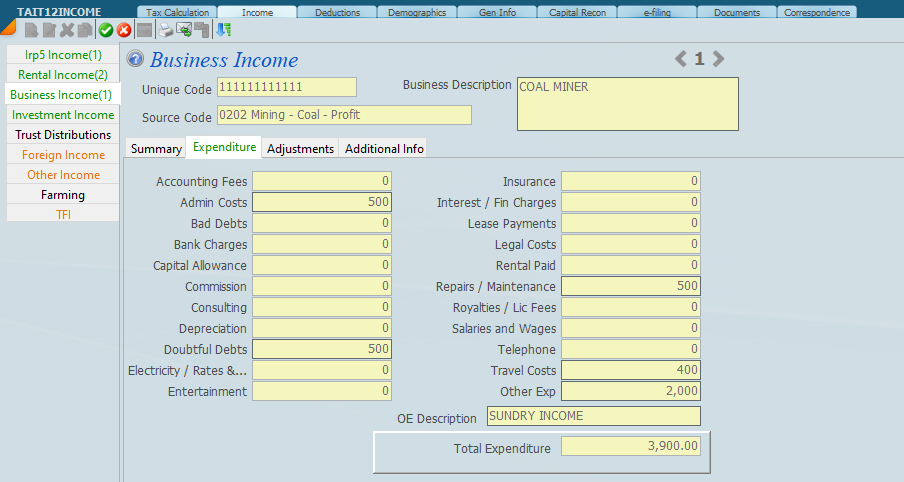Go to next business income record

pos(718,59)
